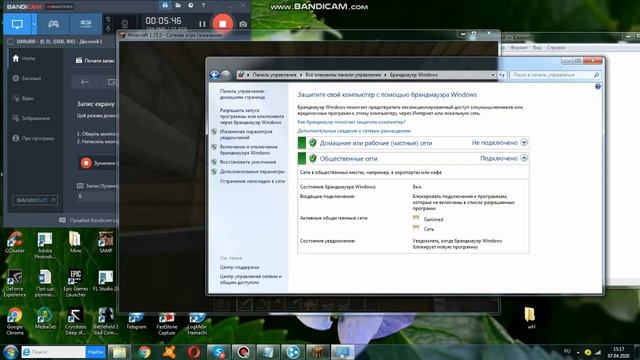Open CCleaner desktop shortcut

15,242
